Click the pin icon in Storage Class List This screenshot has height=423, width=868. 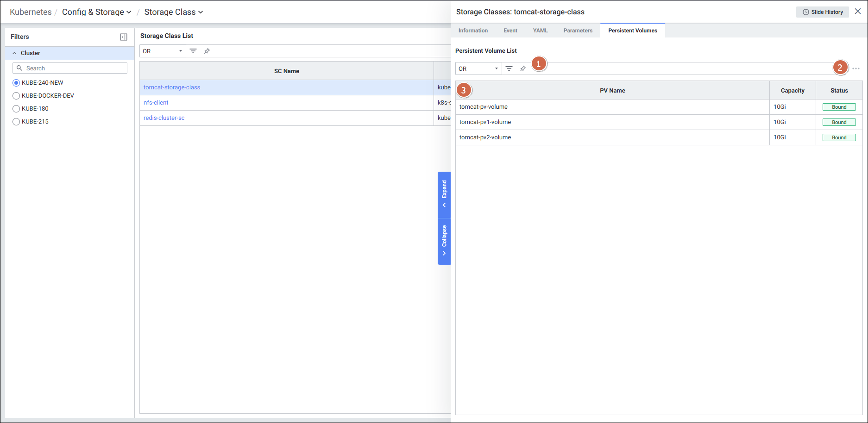coord(207,51)
